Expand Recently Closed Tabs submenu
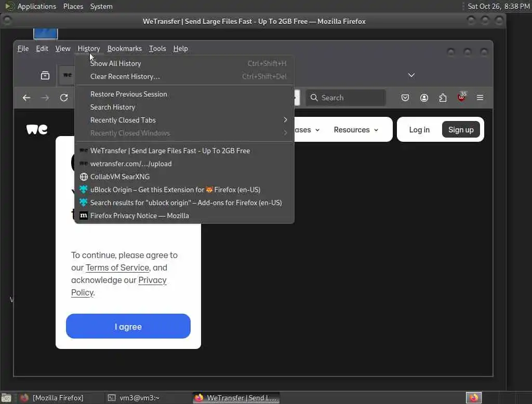 coord(184,120)
